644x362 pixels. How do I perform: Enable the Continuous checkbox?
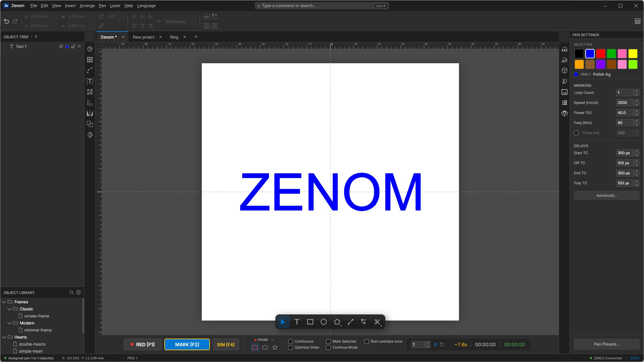[x=290, y=342]
